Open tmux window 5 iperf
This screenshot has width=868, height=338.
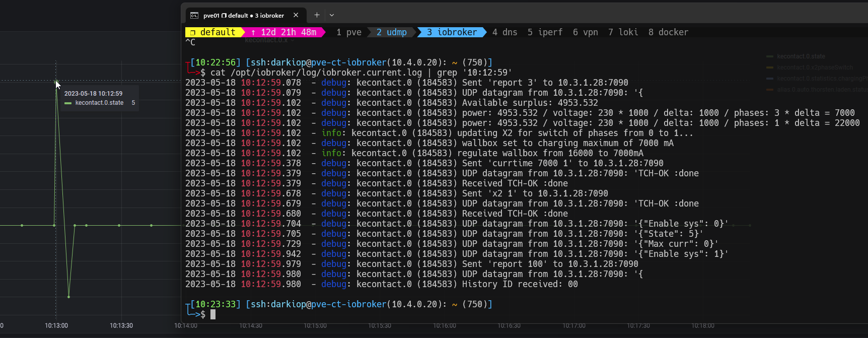click(x=545, y=32)
